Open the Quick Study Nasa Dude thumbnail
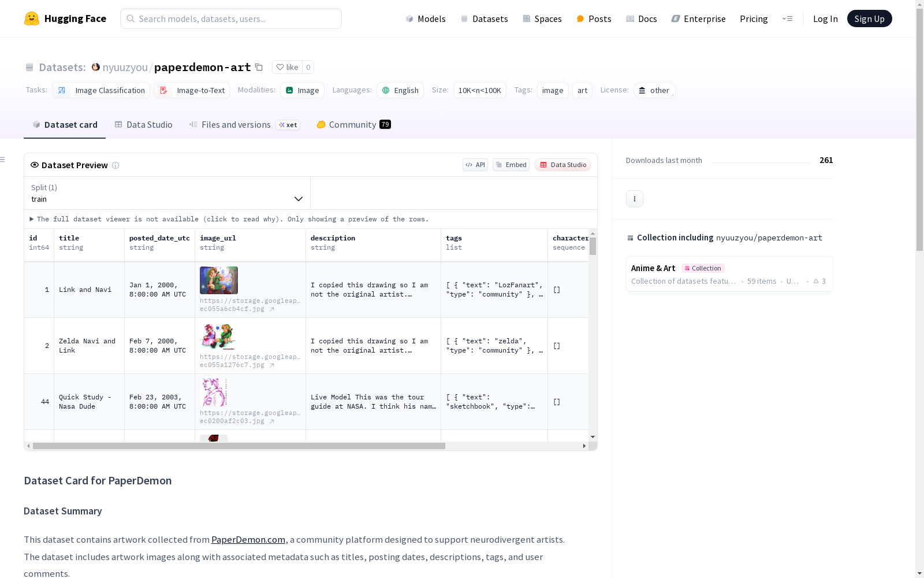This screenshot has height=578, width=924. [x=213, y=392]
